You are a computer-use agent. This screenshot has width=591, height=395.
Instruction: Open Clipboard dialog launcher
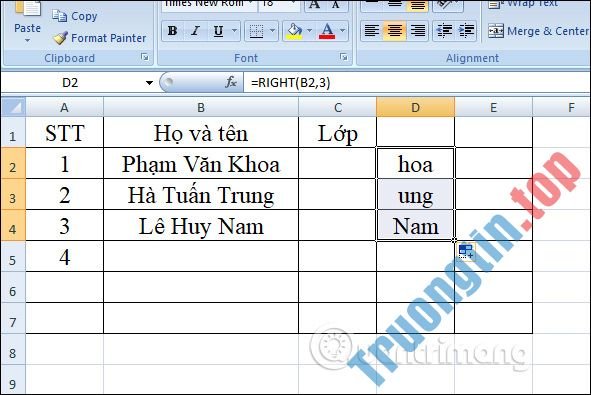(x=144, y=57)
